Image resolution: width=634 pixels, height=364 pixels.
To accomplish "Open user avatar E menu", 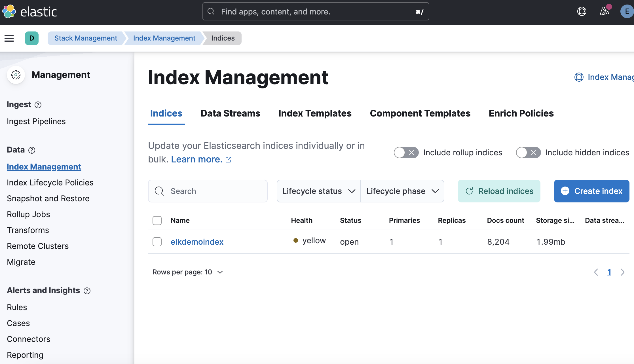I will click(627, 11).
